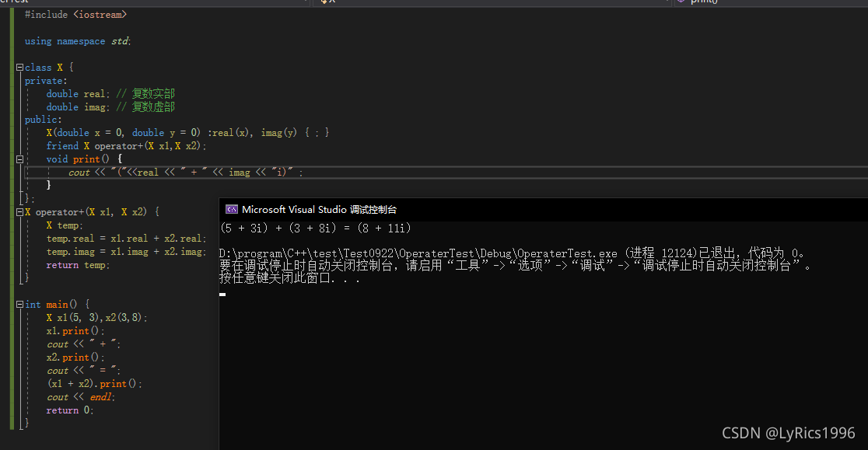Click the X(double x = 0, double y = 0) constructor

point(187,133)
